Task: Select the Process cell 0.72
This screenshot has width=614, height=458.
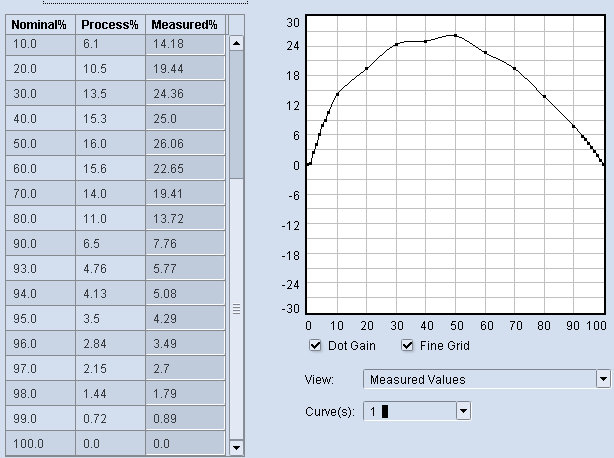Action: click(110, 419)
